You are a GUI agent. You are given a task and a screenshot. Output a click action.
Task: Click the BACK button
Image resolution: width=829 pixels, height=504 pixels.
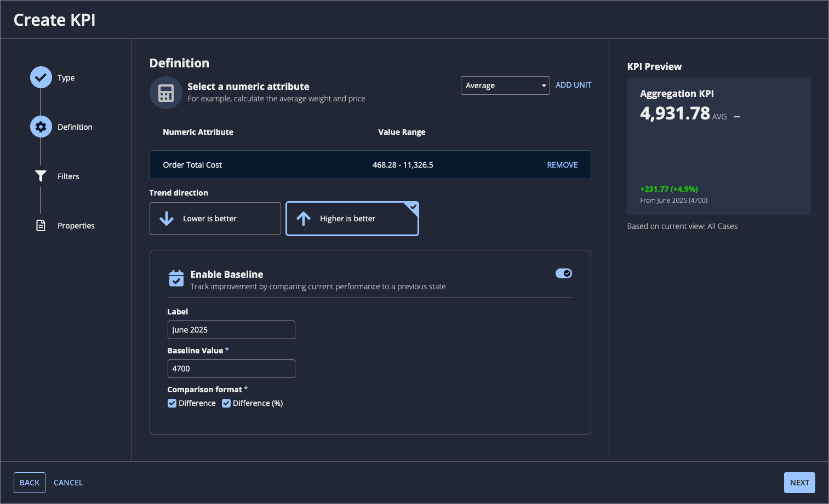[x=30, y=483]
